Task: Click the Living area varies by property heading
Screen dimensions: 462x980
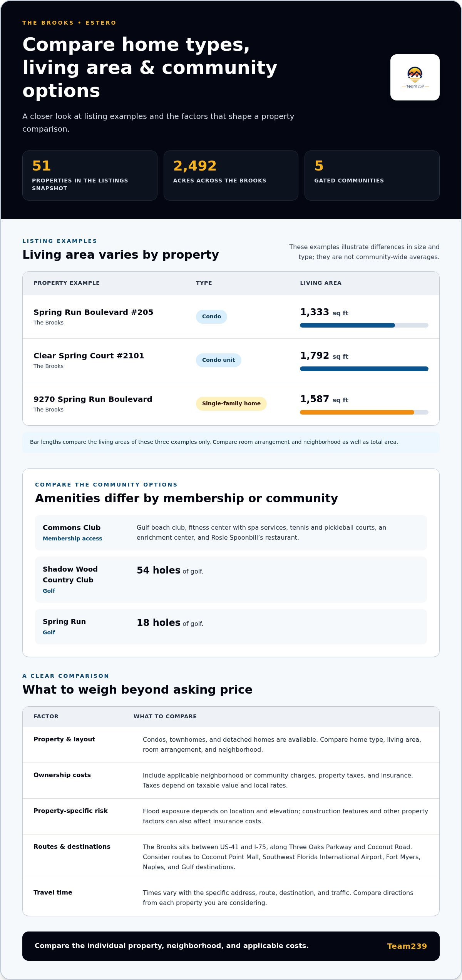Action: click(x=121, y=254)
